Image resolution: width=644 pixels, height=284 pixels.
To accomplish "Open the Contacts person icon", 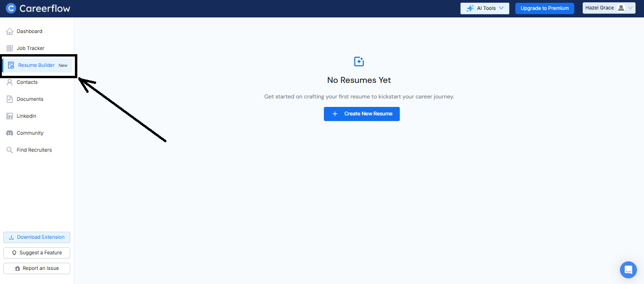I will 9,82.
